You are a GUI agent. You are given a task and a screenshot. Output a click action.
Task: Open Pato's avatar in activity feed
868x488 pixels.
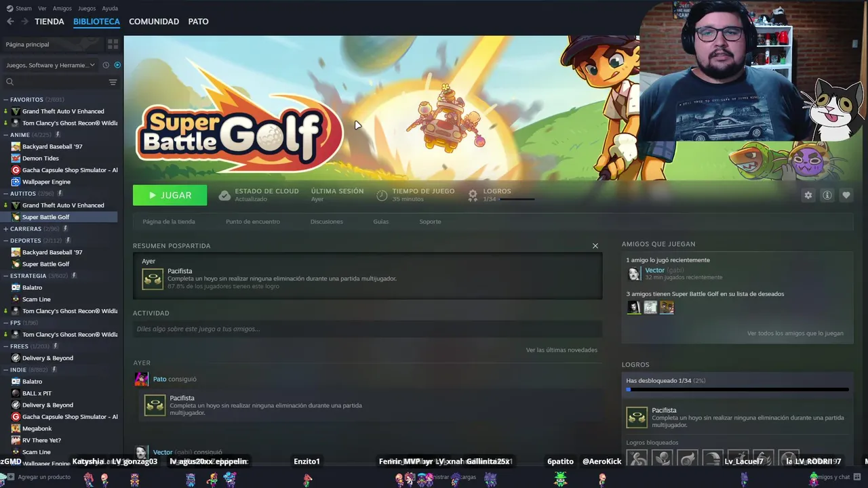pos(141,379)
